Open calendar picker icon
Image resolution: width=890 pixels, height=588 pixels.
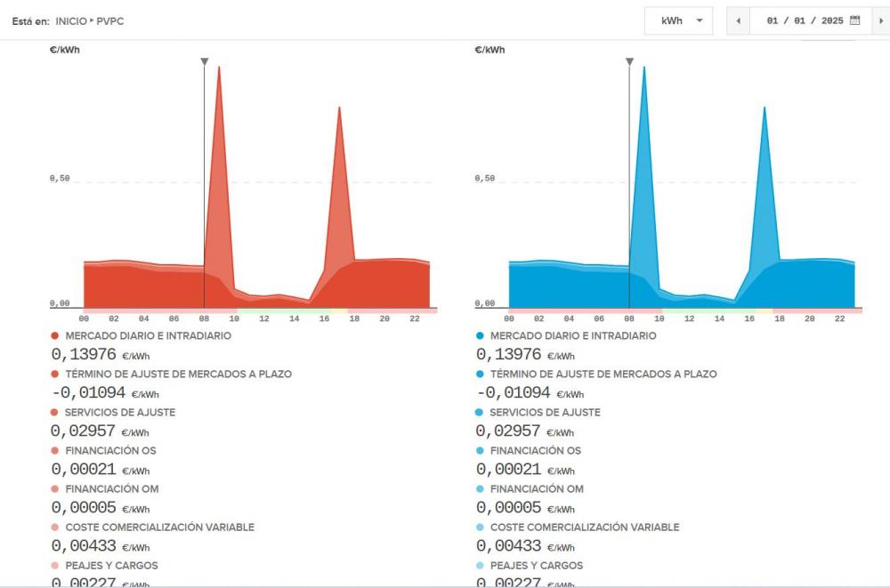(x=854, y=20)
